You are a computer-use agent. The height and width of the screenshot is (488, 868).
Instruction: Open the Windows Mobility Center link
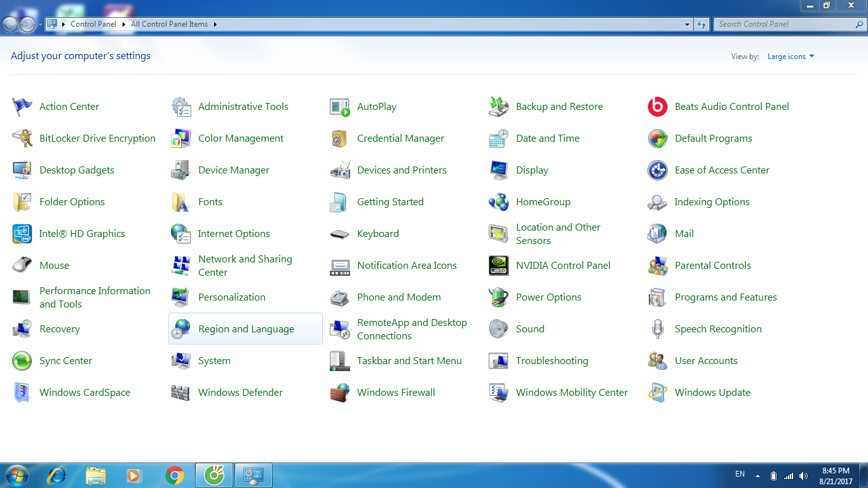coord(572,393)
